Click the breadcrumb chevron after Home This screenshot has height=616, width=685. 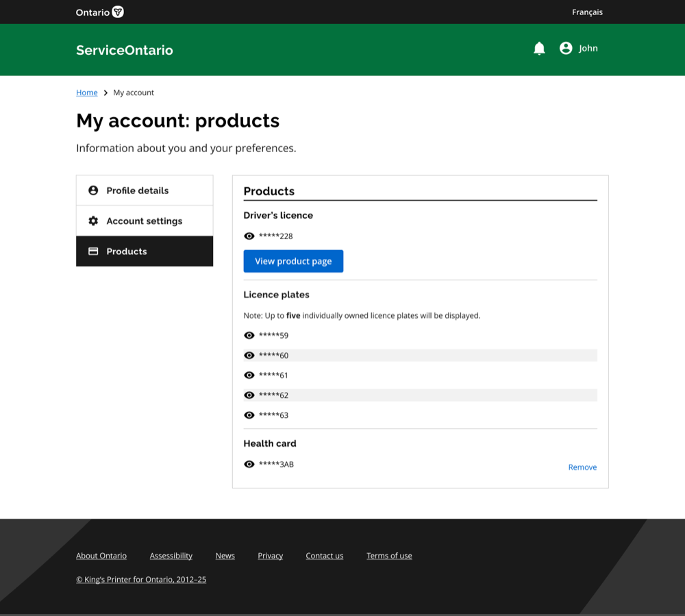[x=105, y=93]
